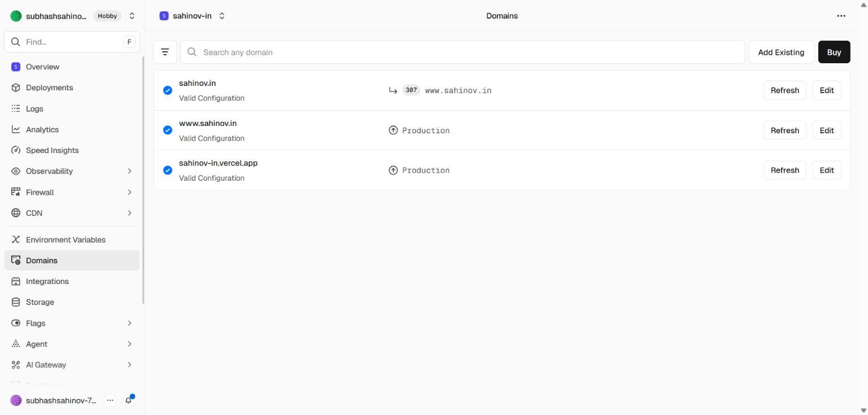The width and height of the screenshot is (868, 415).
Task: Click the sidebar vertical scrollbar
Action: (x=143, y=181)
